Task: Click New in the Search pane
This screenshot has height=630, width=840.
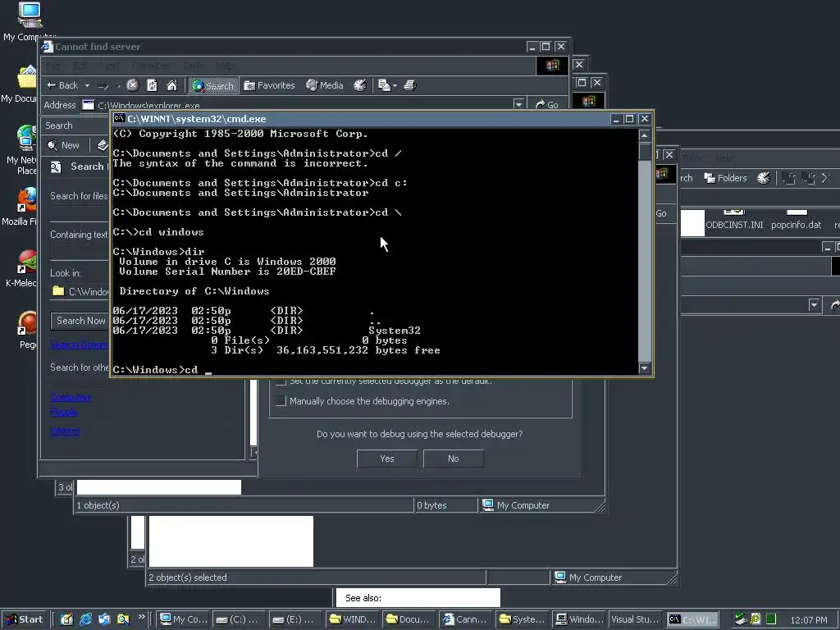Action: (x=63, y=145)
